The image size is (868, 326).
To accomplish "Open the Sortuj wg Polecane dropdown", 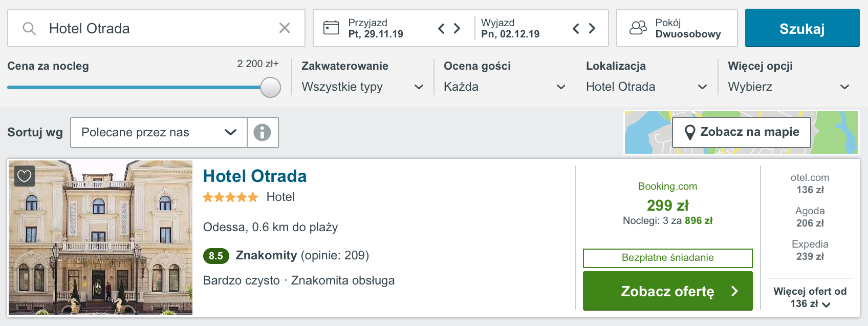I will pyautogui.click(x=159, y=132).
